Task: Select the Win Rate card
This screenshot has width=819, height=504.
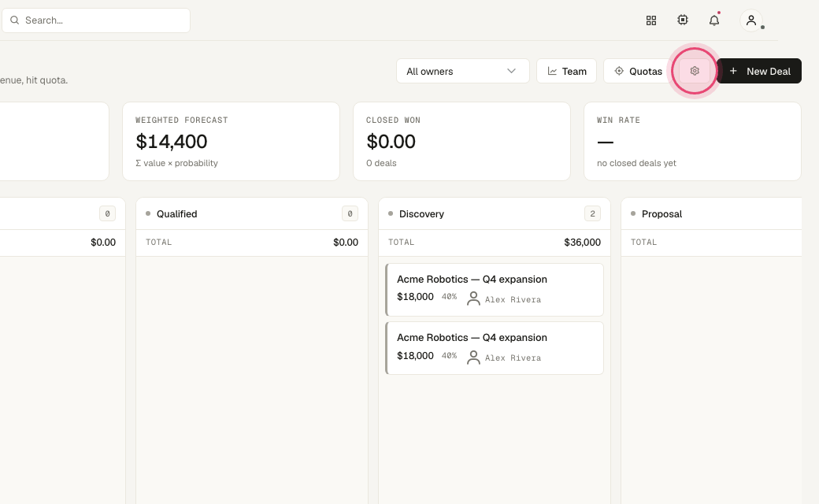Action: coord(692,142)
